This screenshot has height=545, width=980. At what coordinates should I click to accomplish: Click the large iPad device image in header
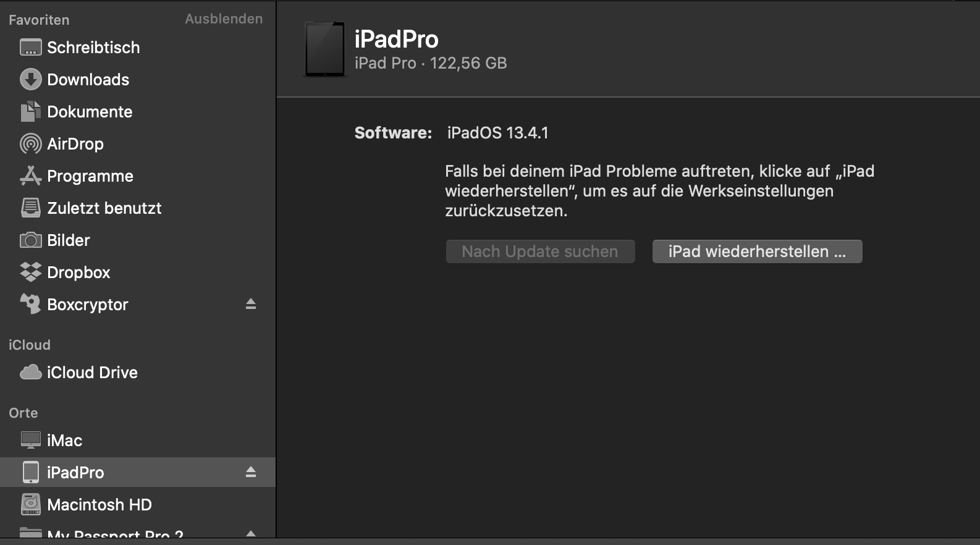point(325,49)
